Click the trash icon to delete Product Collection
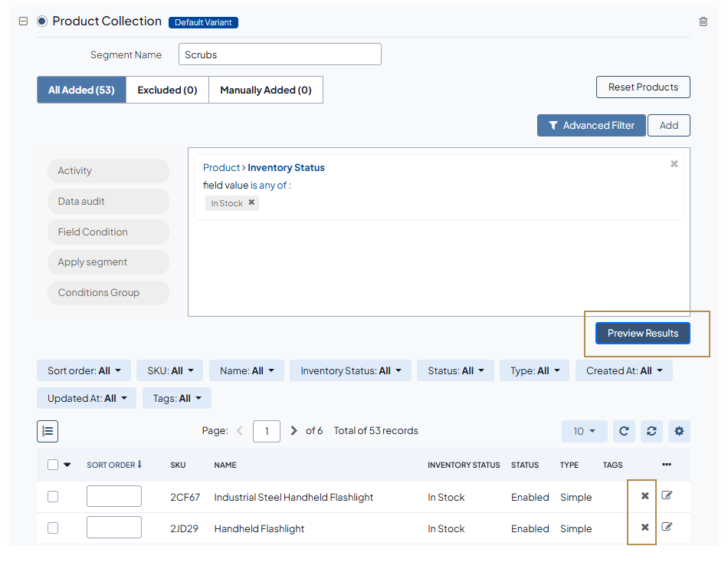The width and height of the screenshot is (728, 569). tap(703, 21)
